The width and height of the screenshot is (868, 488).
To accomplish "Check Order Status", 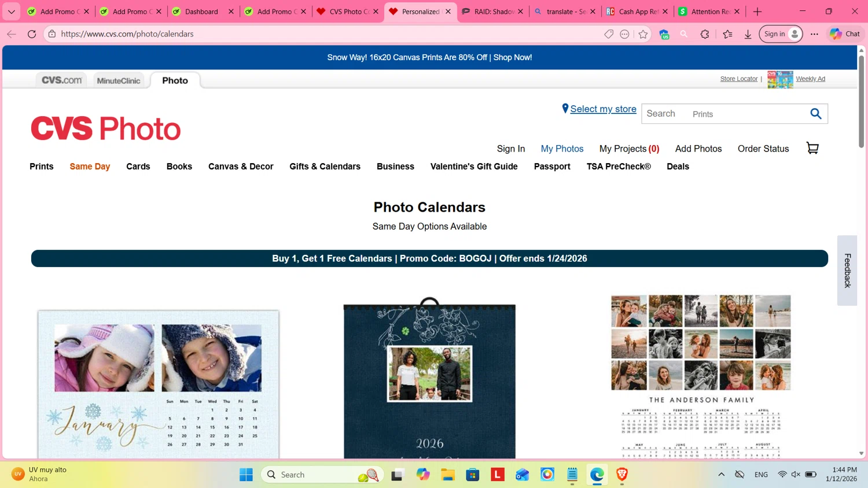I will (763, 149).
